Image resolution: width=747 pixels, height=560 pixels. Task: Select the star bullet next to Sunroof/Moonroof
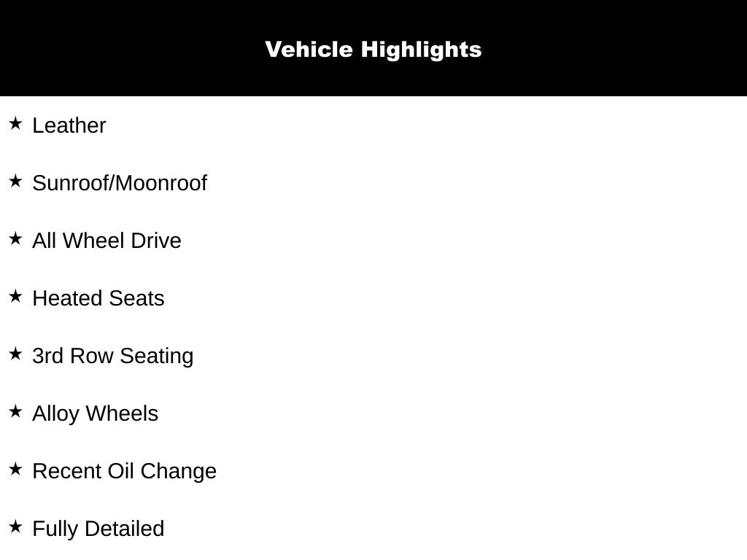tap(15, 181)
